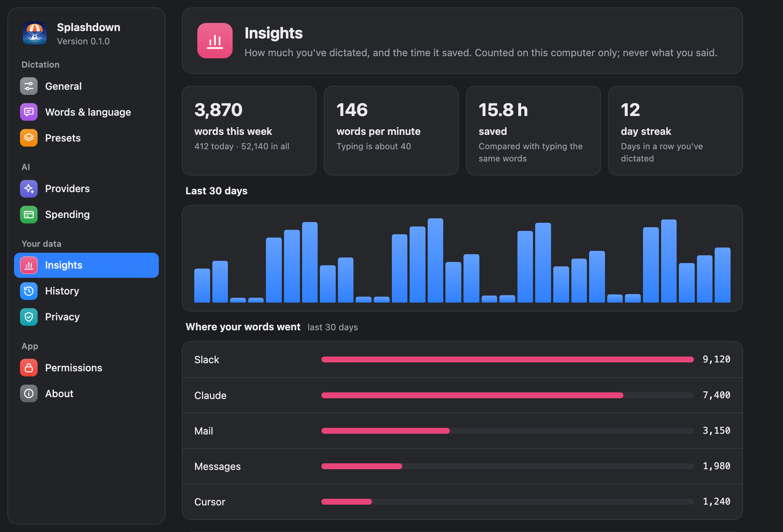
Task: Open the General settings section
Action: click(x=86, y=86)
